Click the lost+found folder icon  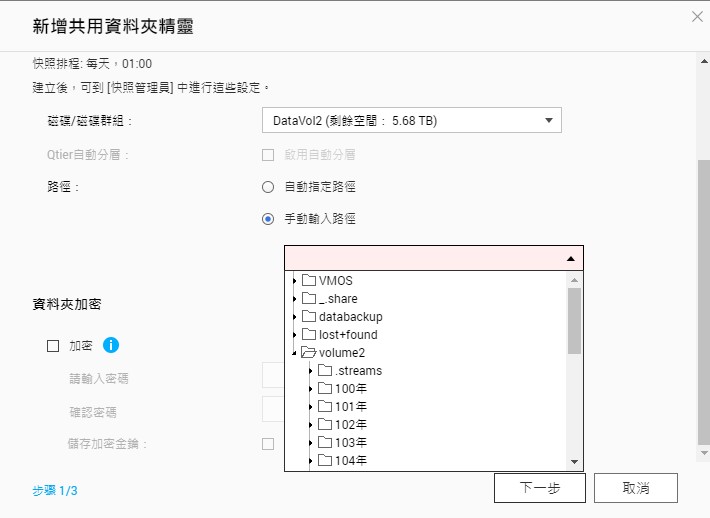309,335
